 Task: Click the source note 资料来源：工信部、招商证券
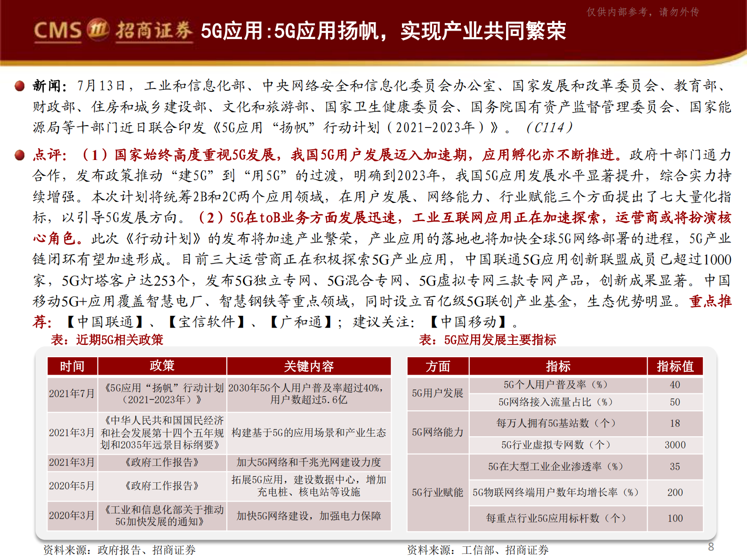(x=478, y=550)
